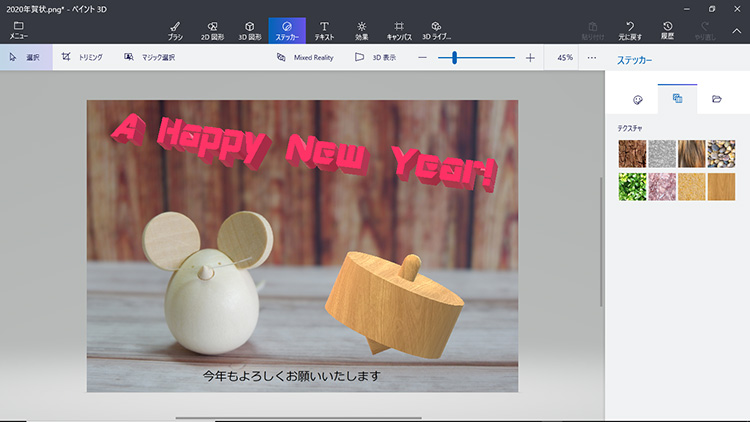This screenshot has height=422, width=750.
Task: Expand the three-dots more options menu
Action: (x=592, y=58)
